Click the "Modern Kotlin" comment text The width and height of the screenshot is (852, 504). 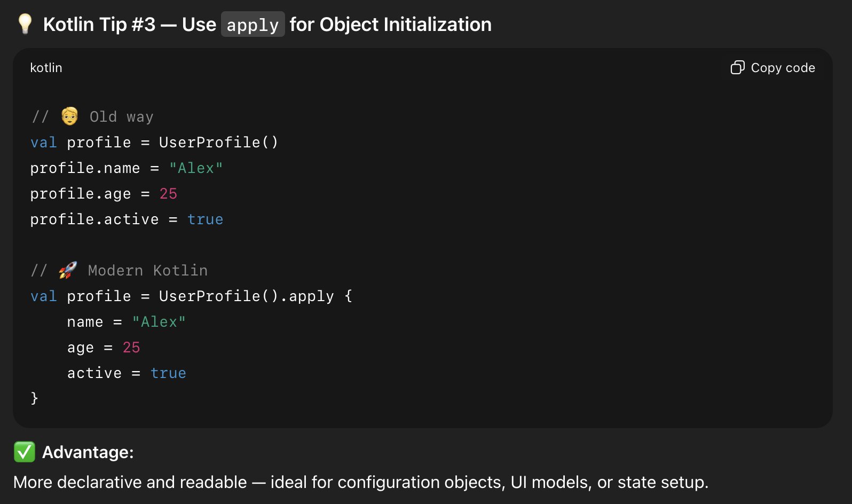pos(147,271)
